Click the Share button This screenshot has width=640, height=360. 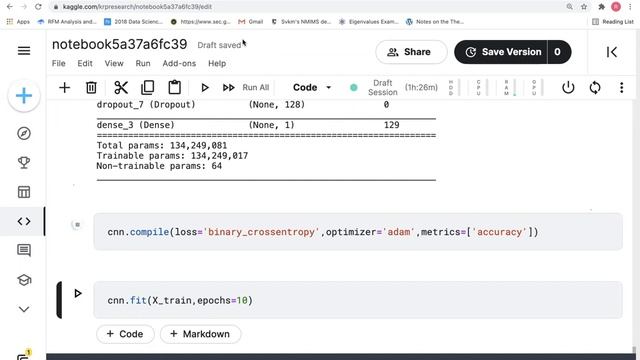tap(411, 52)
